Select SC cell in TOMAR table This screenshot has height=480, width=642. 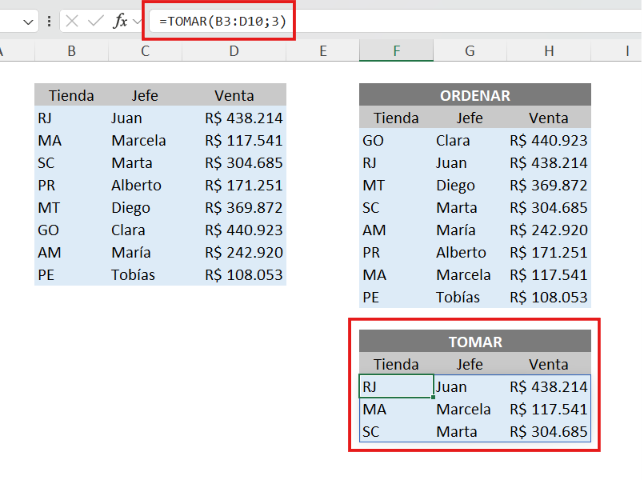point(396,431)
